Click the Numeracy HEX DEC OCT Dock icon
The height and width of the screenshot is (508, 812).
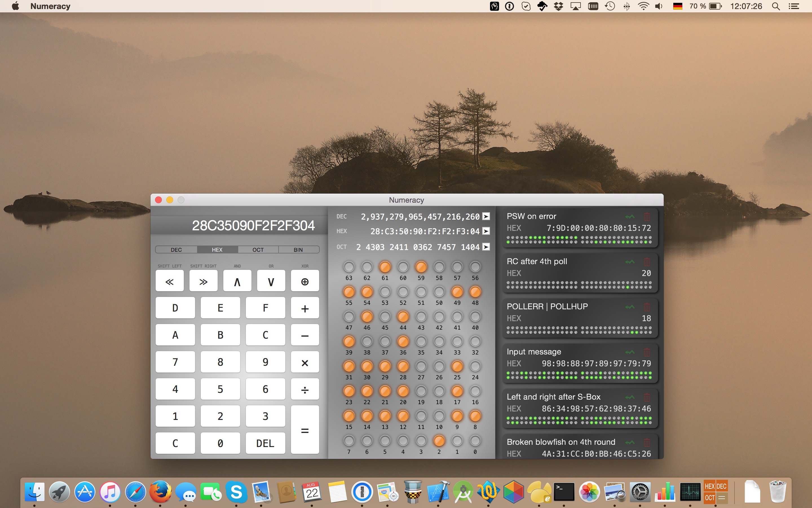tap(715, 492)
